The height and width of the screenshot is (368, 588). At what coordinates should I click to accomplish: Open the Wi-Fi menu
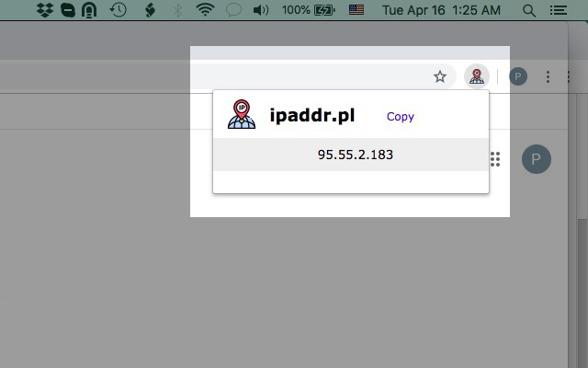[205, 10]
